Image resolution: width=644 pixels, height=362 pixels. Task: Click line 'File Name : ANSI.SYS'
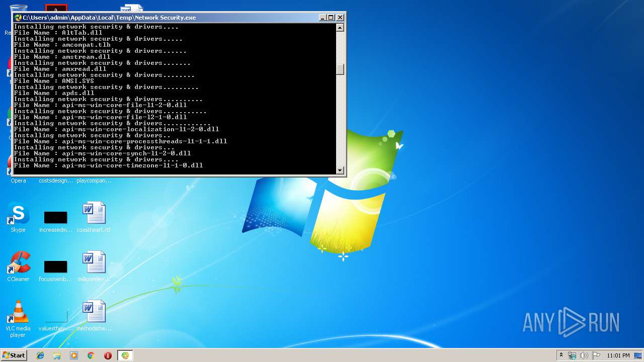pyautogui.click(x=54, y=81)
